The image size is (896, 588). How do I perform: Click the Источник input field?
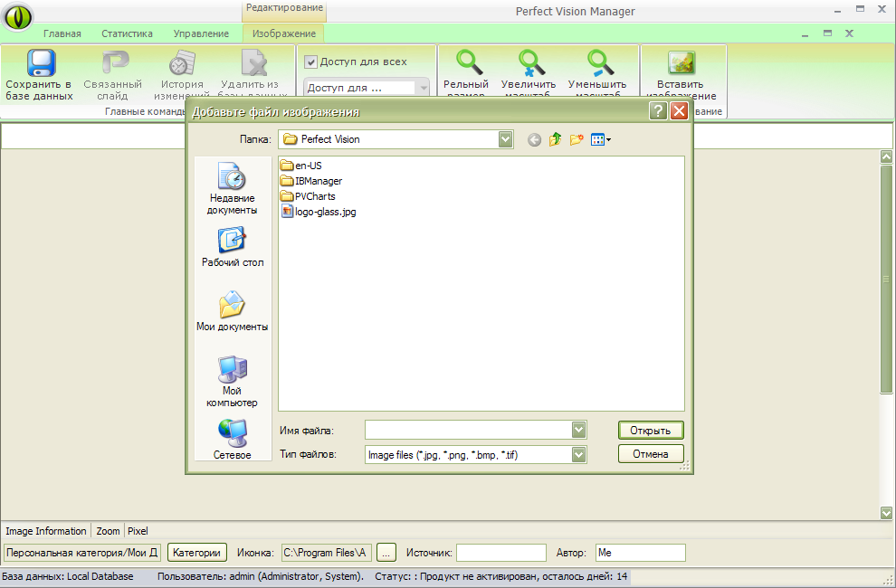(x=501, y=553)
